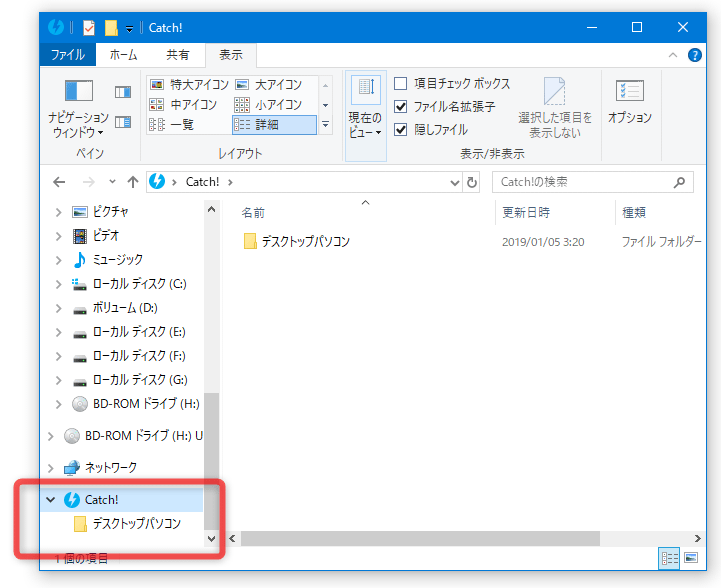
Task: Select ボリューム (D:) drive
Action: [x=125, y=308]
